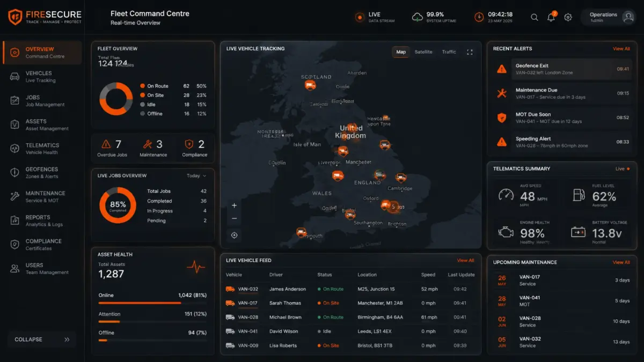Click the Scotland truck marker on map

pyautogui.click(x=310, y=85)
